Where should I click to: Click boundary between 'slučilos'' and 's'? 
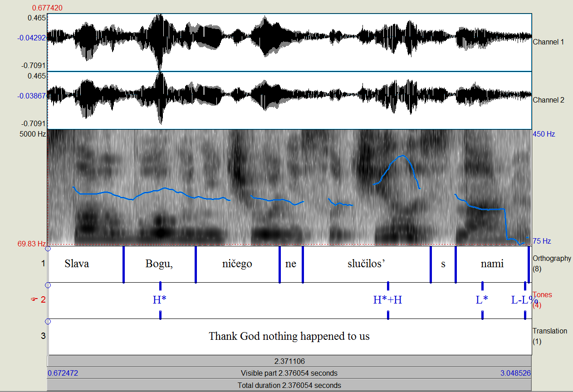431,264
